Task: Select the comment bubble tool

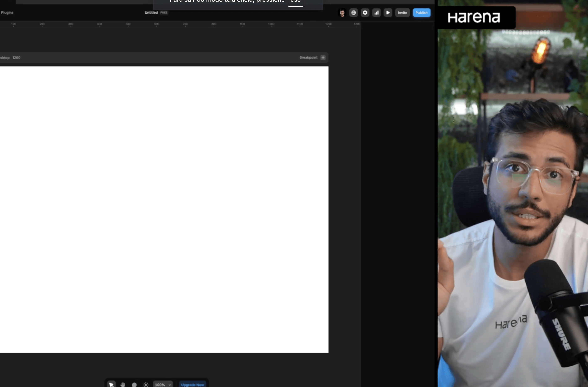Action: coord(134,385)
